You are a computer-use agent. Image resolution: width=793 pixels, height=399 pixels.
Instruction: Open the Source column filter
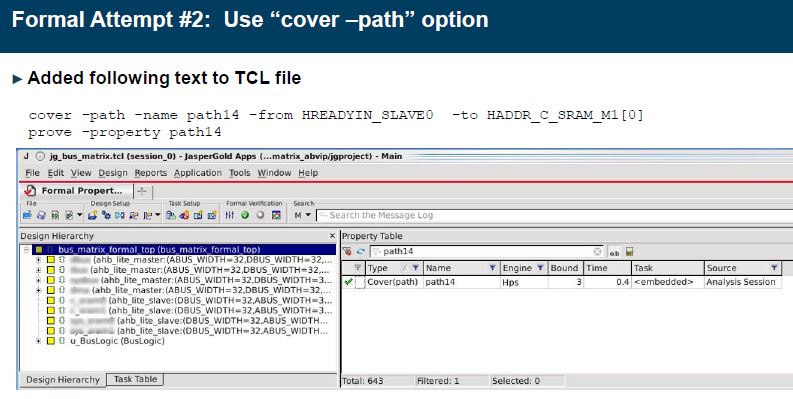[774, 268]
